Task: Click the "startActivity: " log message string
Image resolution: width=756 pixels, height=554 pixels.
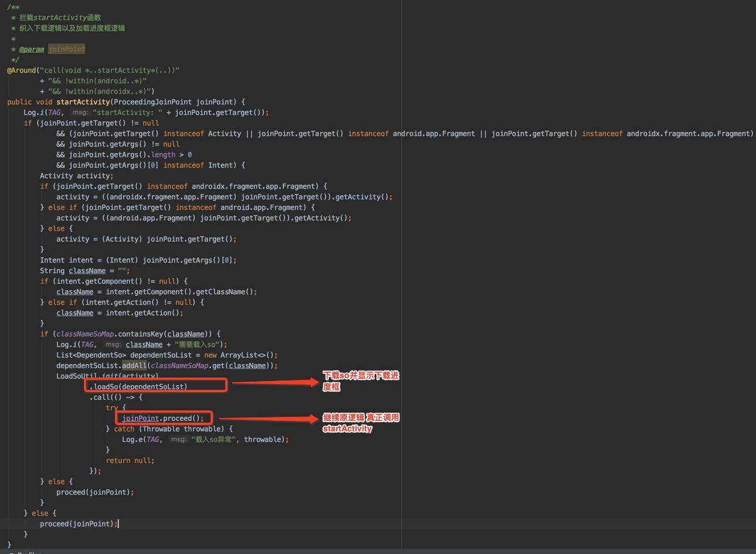Action: pyautogui.click(x=127, y=113)
